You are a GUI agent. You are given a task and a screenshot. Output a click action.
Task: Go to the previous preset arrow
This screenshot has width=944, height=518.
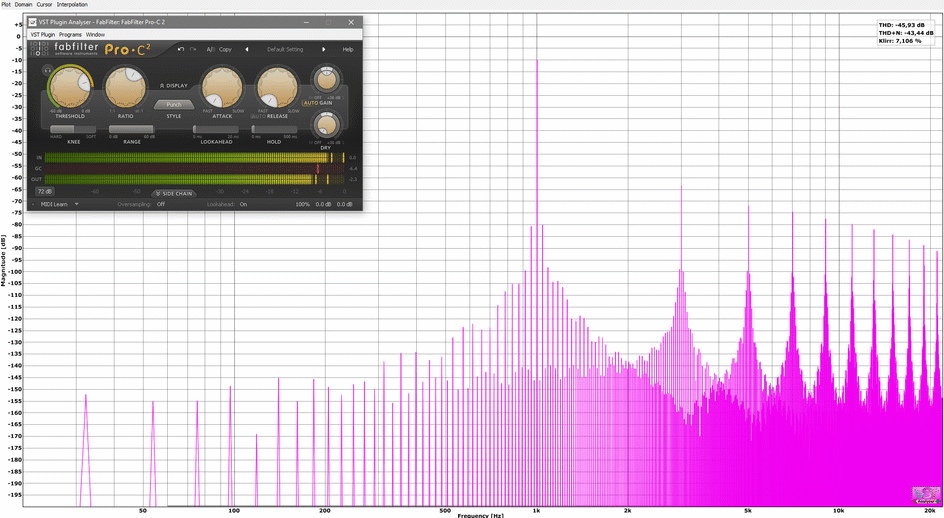(246, 49)
